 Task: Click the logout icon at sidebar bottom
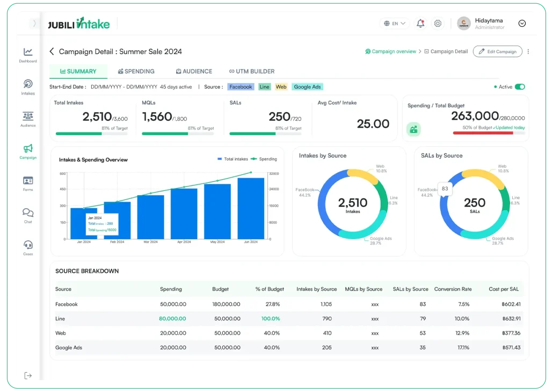(28, 375)
